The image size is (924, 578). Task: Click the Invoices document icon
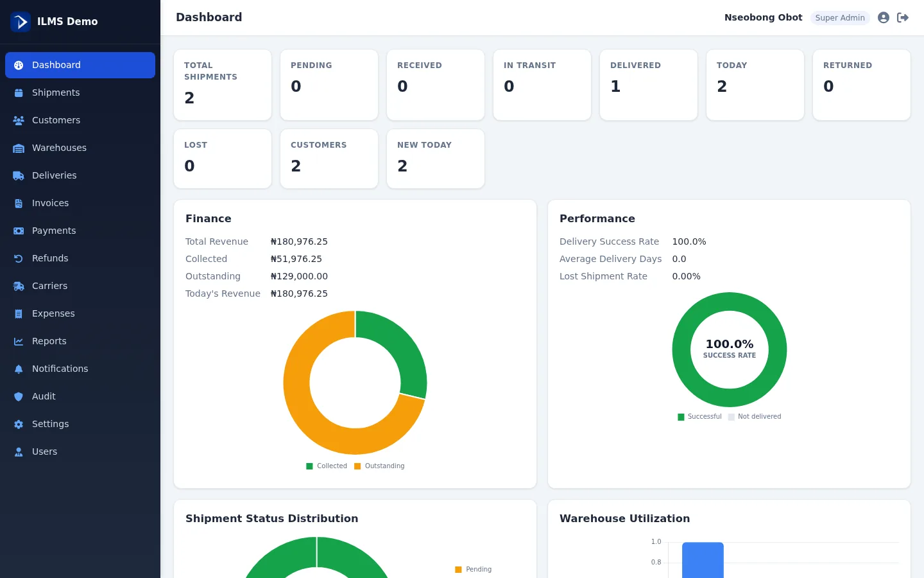[19, 203]
